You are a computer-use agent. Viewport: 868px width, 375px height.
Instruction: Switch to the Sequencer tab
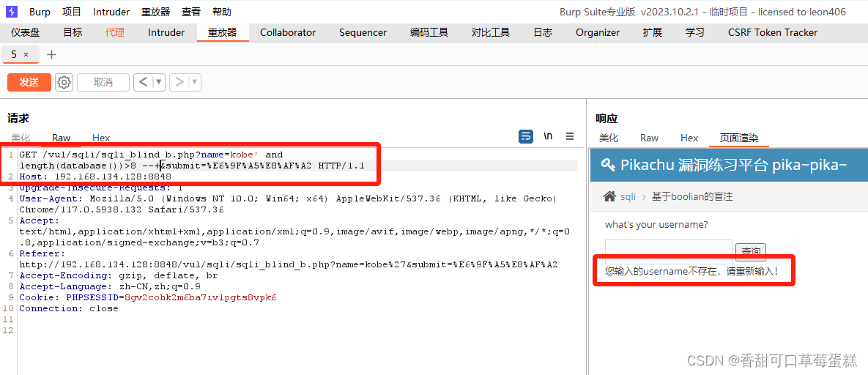click(x=363, y=32)
